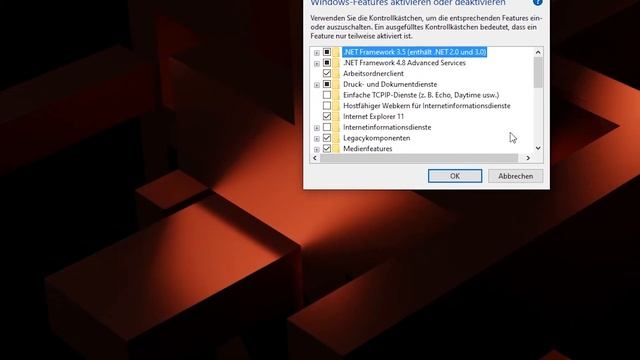
Task: Click folder icon beside Einfache TCPIP-Dienste
Action: (336, 95)
